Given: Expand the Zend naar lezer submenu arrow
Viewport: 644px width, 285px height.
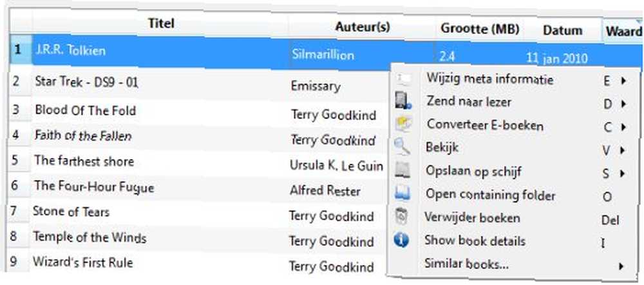Looking at the screenshot, I should (x=623, y=104).
